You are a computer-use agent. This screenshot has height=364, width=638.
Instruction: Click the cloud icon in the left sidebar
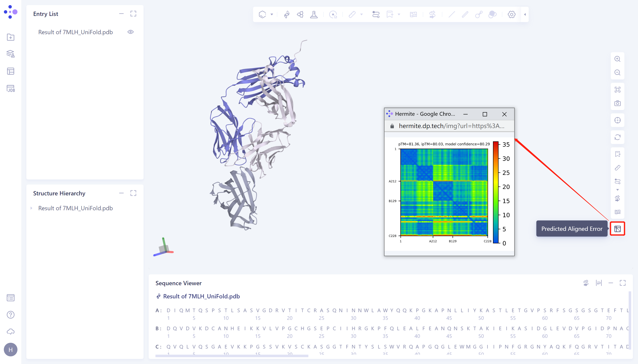coord(10,332)
